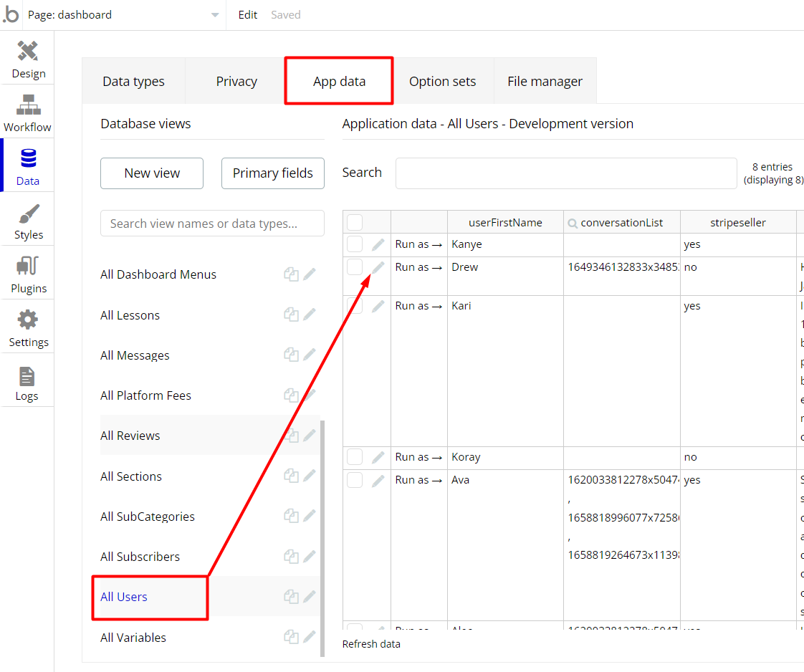Copy the All Dashboard Menus view

point(291,274)
